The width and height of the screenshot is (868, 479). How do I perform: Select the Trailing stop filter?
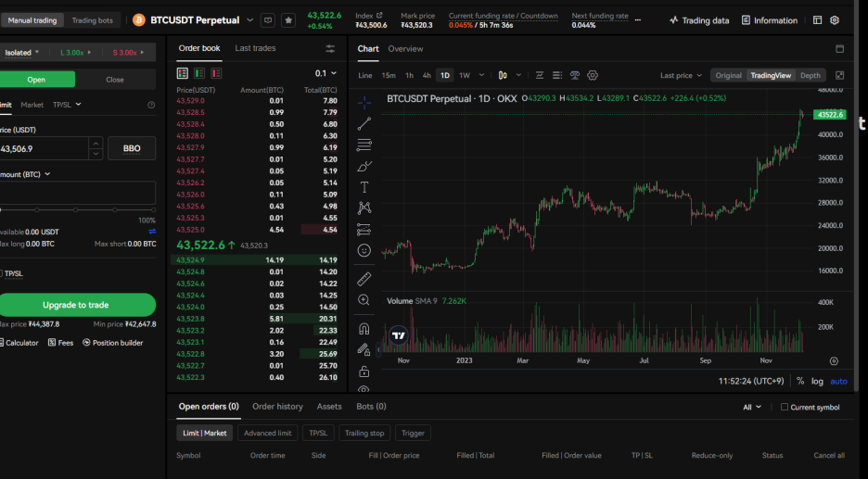(x=364, y=433)
